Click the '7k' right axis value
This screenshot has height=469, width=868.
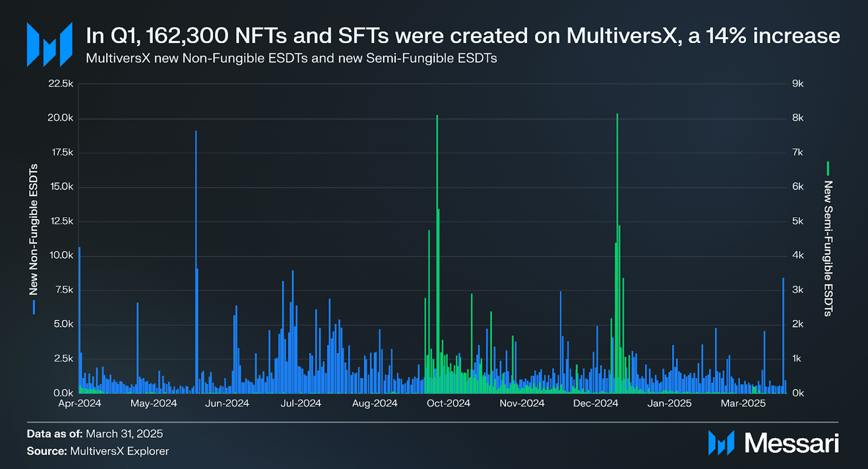[798, 152]
